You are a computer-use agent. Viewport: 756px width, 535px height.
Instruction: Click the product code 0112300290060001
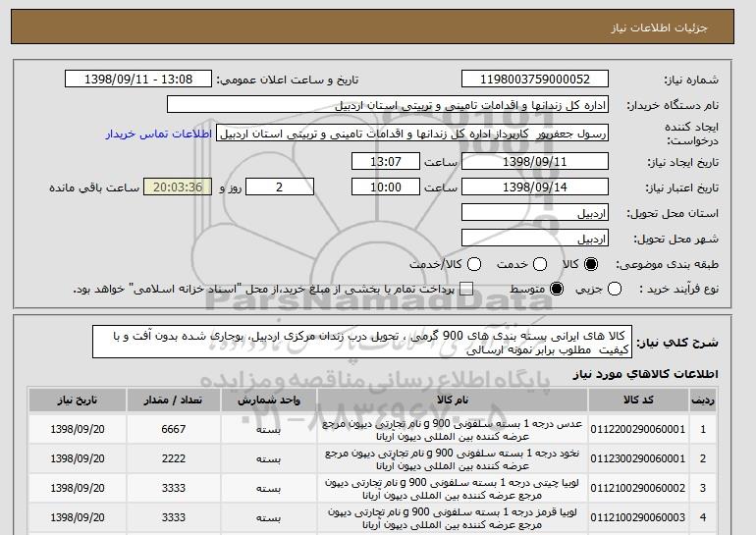tap(638, 458)
